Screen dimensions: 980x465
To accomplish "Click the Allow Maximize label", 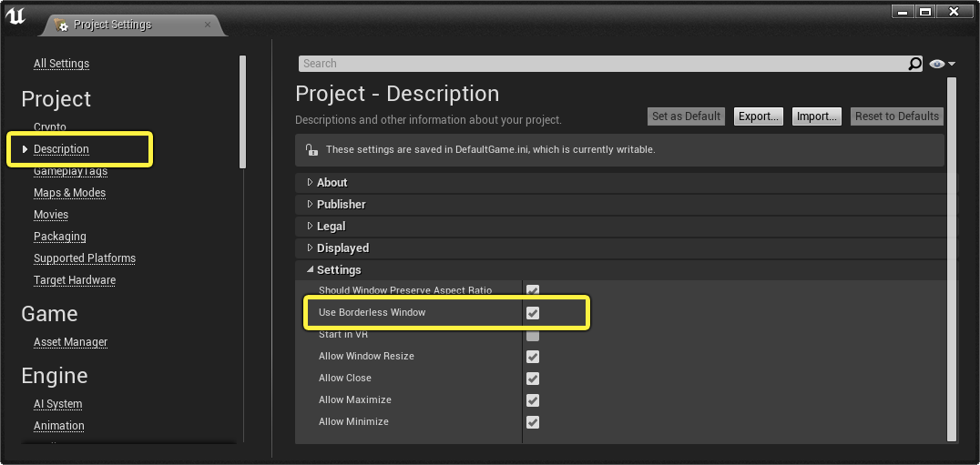I will point(355,400).
